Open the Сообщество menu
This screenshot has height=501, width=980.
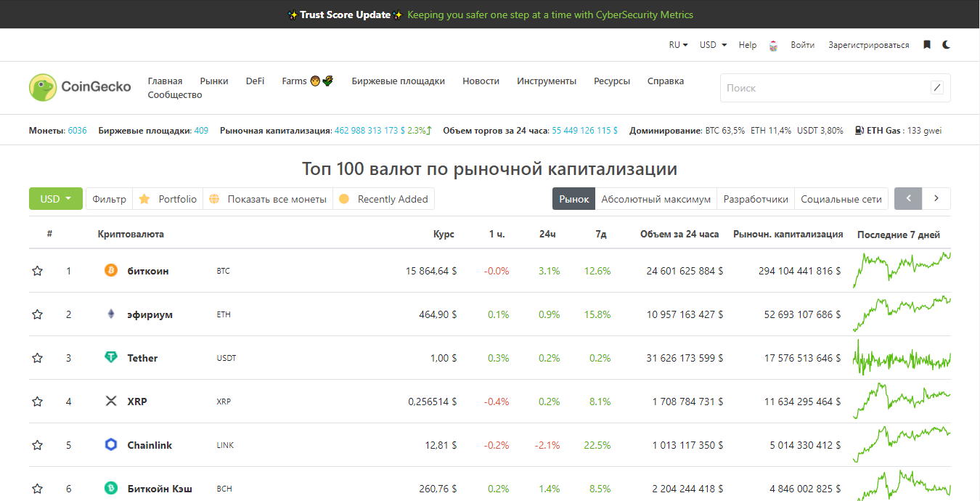(x=175, y=95)
